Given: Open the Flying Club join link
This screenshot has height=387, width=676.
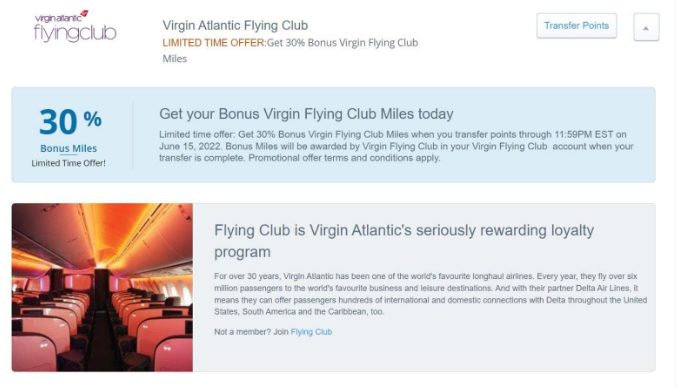Looking at the screenshot, I should [311, 332].
